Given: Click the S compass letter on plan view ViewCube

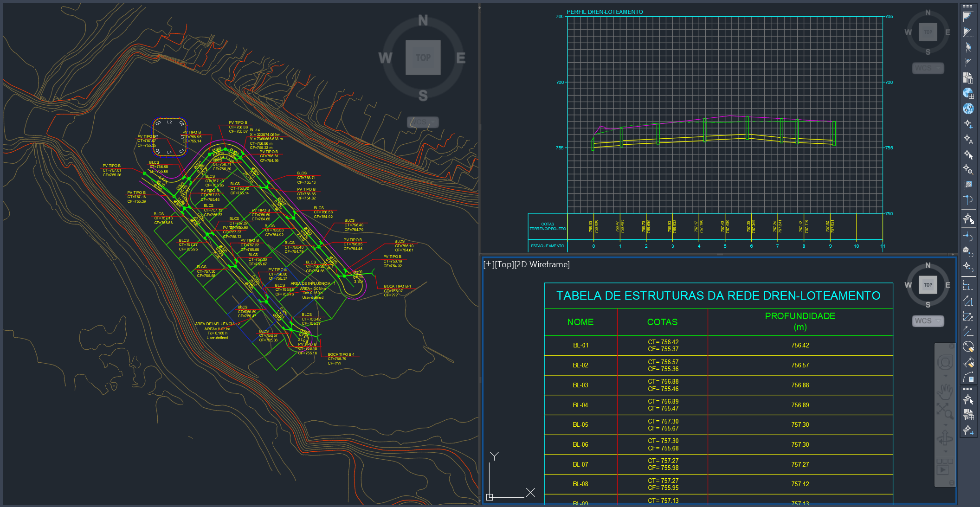Looking at the screenshot, I should (x=423, y=96).
